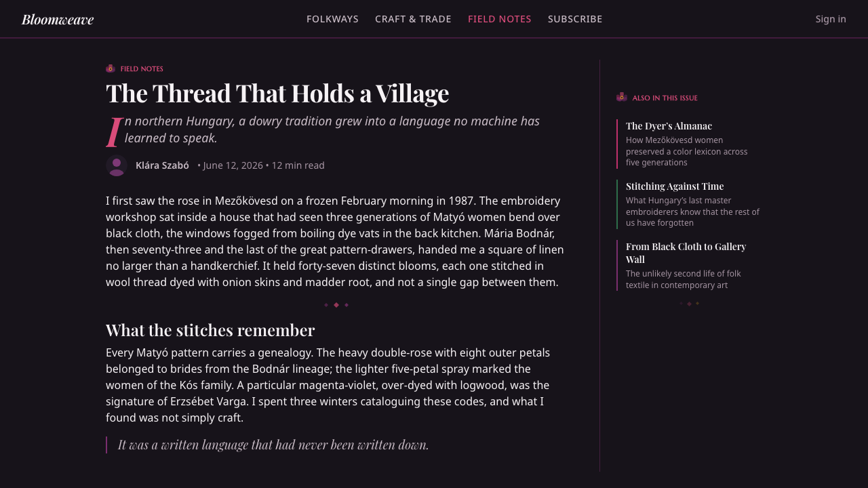Click the diamond divider below the first paragraph
The height and width of the screenshot is (488, 868).
click(336, 305)
